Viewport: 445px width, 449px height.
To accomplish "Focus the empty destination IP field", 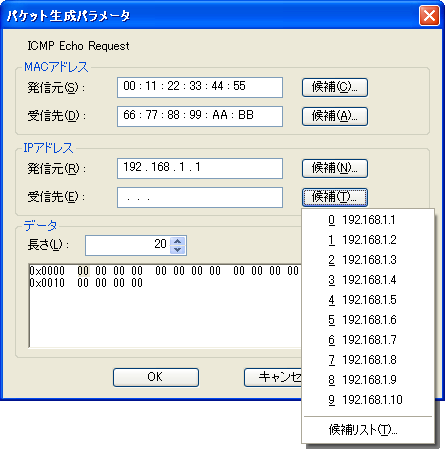I will click(x=200, y=197).
